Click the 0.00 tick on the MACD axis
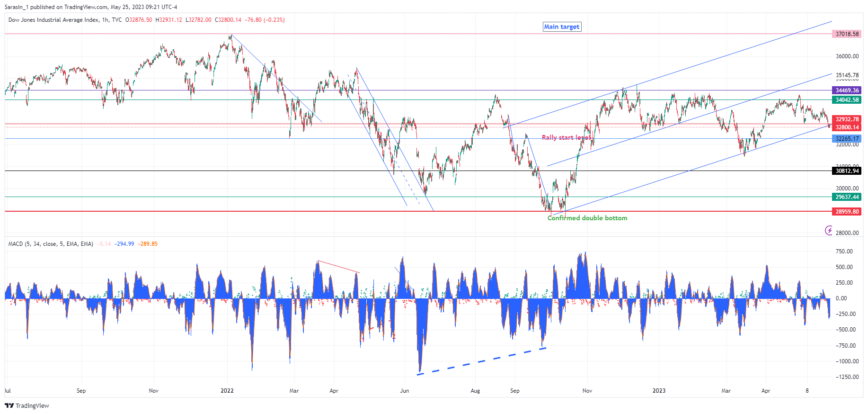 click(x=841, y=298)
